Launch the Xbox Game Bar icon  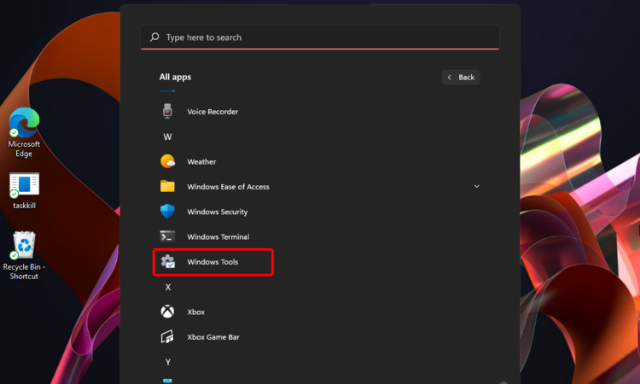167,337
